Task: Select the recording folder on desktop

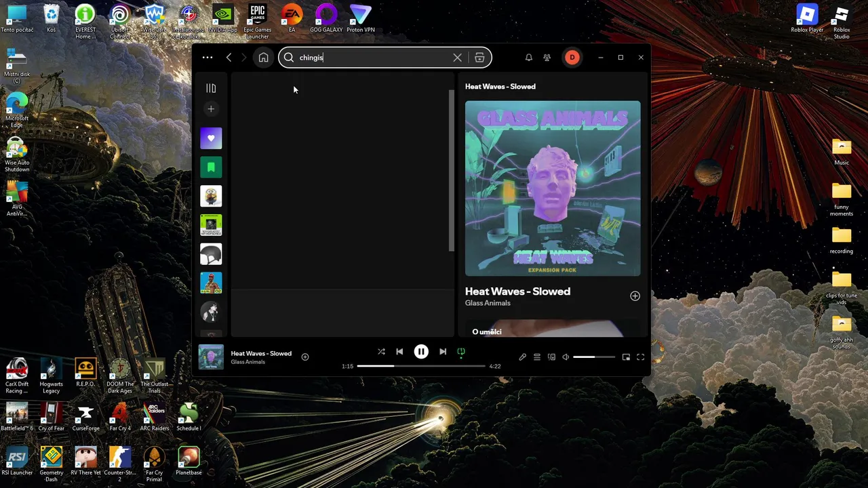Action: pos(842,241)
